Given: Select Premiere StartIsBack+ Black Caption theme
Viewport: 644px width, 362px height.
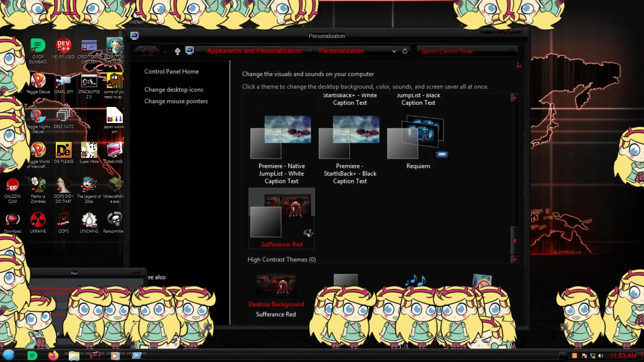Looking at the screenshot, I should click(350, 138).
